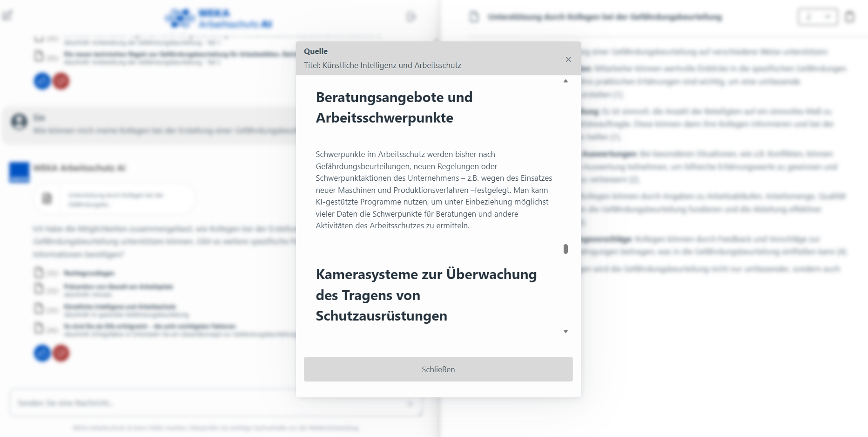Click the blue WEKA assistant avatar
Image resolution: width=868 pixels, height=437 pixels.
pos(20,172)
